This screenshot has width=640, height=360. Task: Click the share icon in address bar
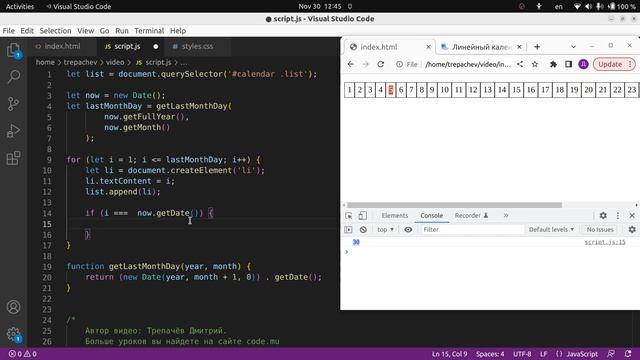click(520, 64)
